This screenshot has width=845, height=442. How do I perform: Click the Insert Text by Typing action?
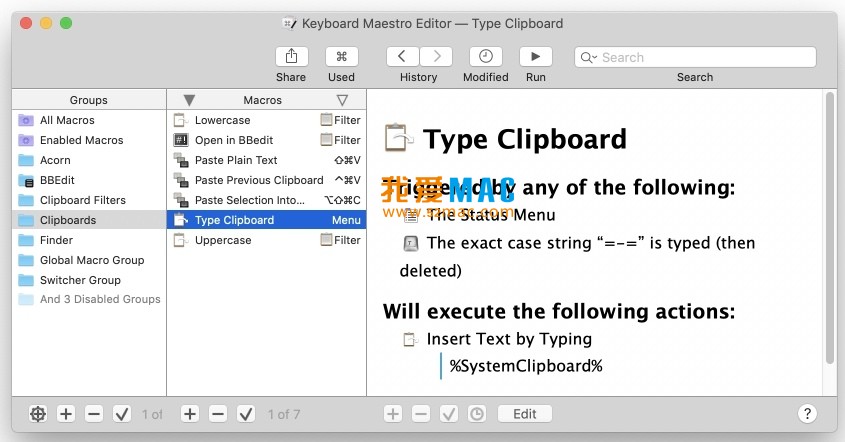coord(509,339)
